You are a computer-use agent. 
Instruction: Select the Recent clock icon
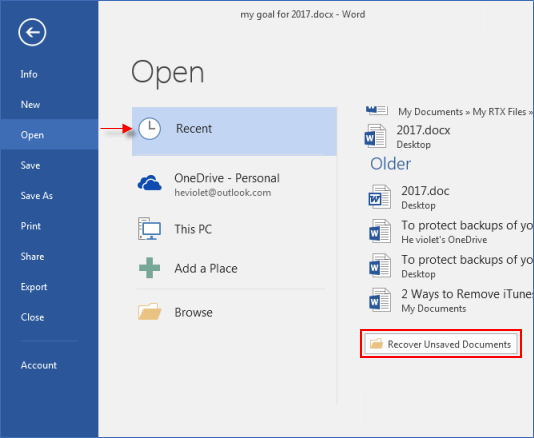click(150, 129)
